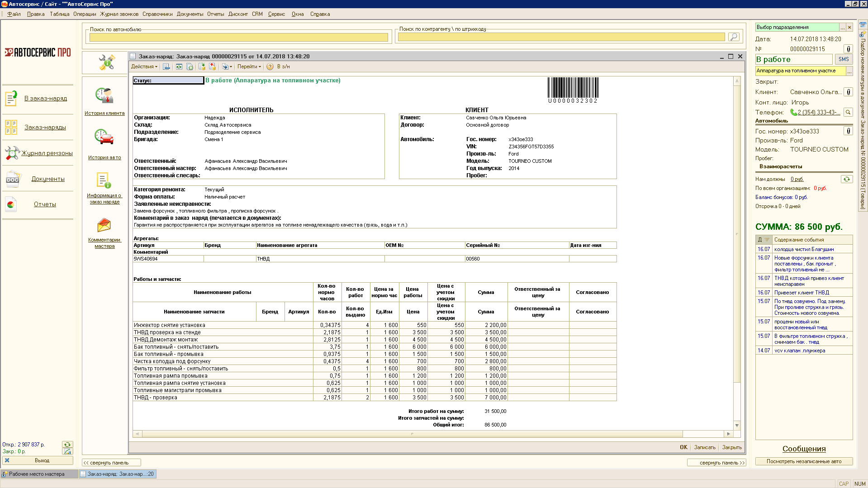868x488 pixels.
Task: Click in the Поиск по автомобилю field
Action: click(238, 38)
